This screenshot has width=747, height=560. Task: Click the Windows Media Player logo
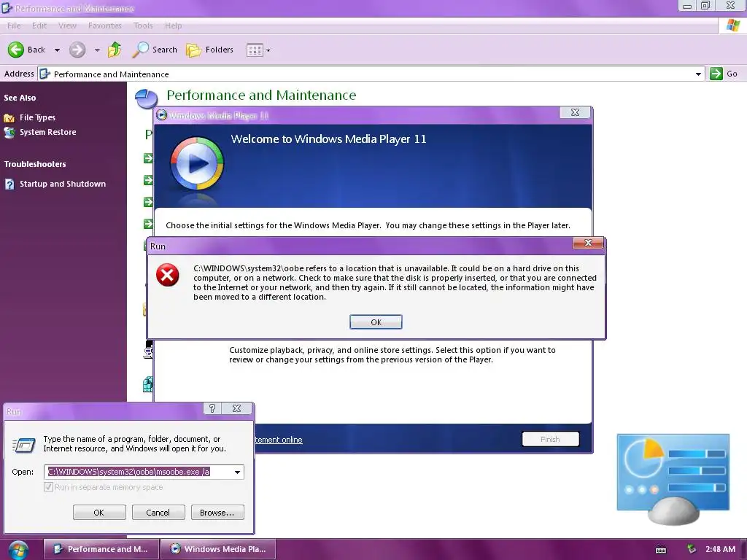pos(197,163)
